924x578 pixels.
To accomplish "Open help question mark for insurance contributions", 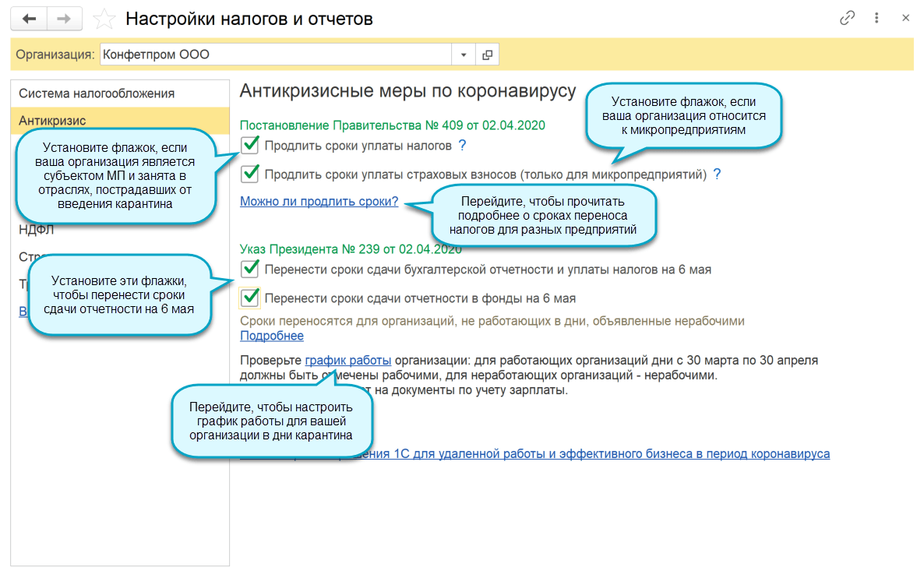I will tap(717, 174).
